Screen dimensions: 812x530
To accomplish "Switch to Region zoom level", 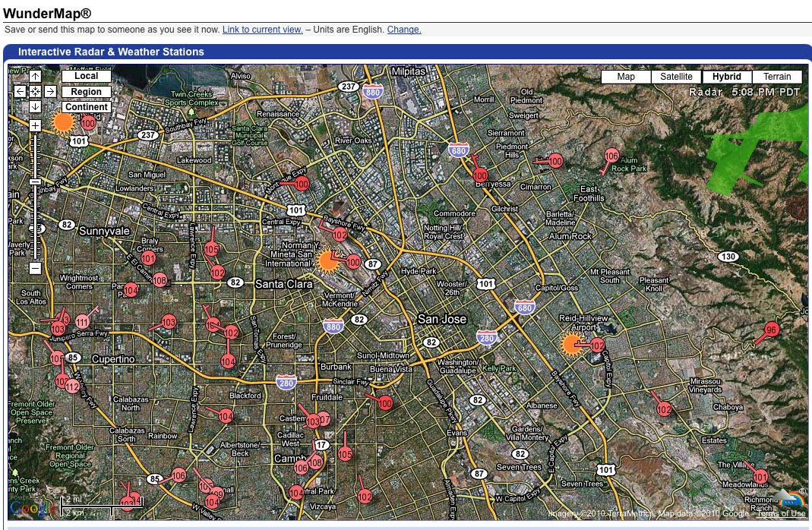I will [x=87, y=92].
